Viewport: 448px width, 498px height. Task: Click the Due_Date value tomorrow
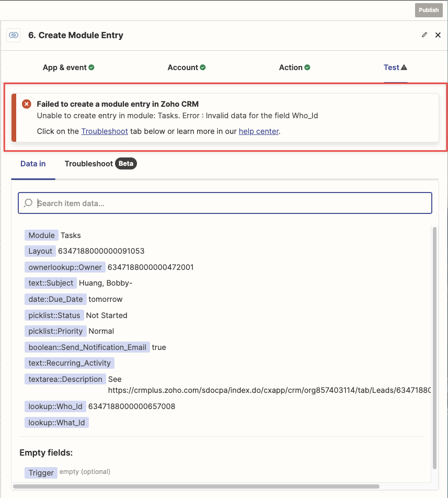coord(106,299)
